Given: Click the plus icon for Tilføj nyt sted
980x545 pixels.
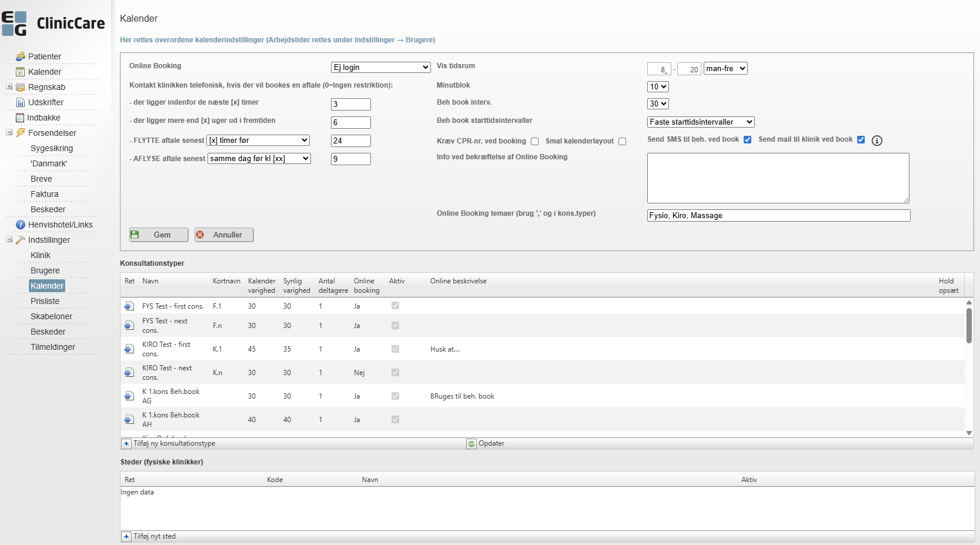Looking at the screenshot, I should point(126,537).
